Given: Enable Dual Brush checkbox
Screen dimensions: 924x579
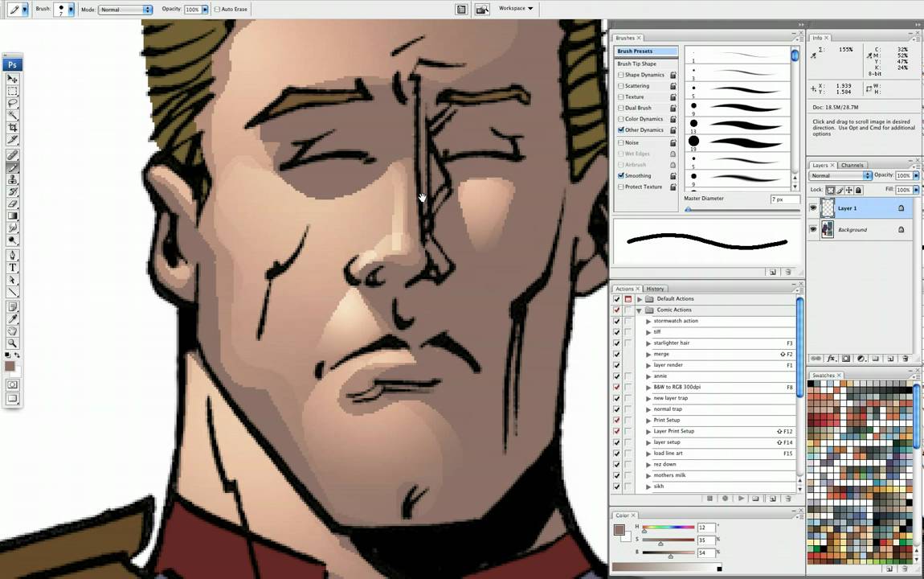Looking at the screenshot, I should 620,108.
